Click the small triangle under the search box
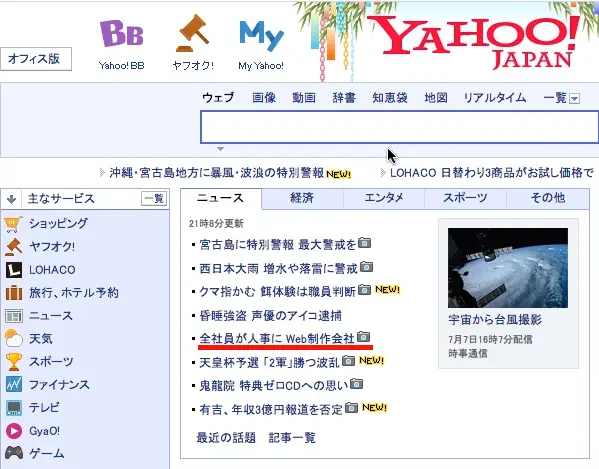This screenshot has height=469, width=599. pyautogui.click(x=220, y=149)
